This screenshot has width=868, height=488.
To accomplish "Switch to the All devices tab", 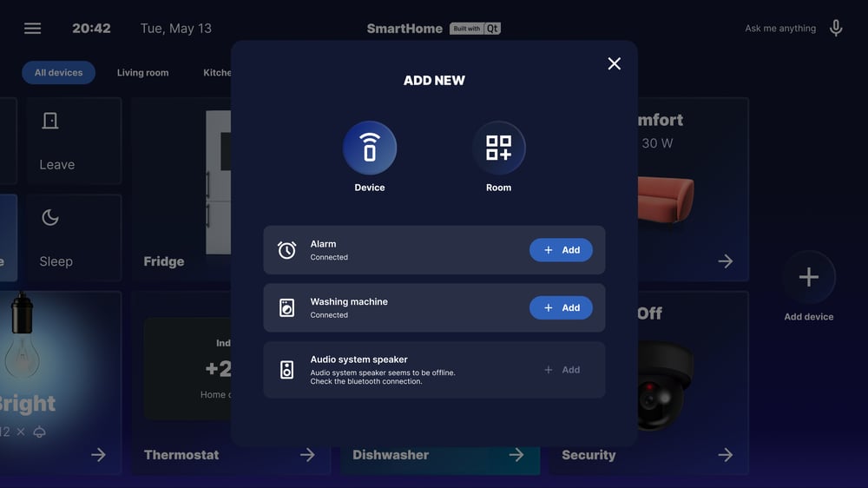I will pos(59,73).
